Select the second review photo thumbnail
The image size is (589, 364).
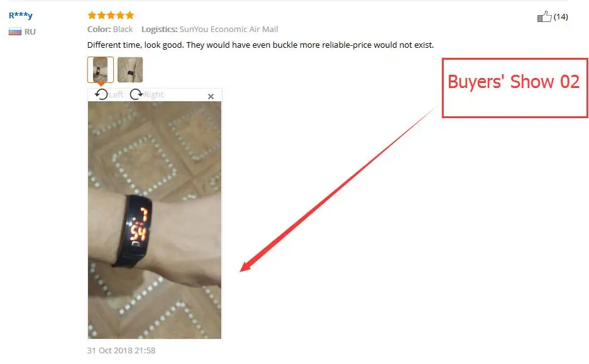click(130, 70)
